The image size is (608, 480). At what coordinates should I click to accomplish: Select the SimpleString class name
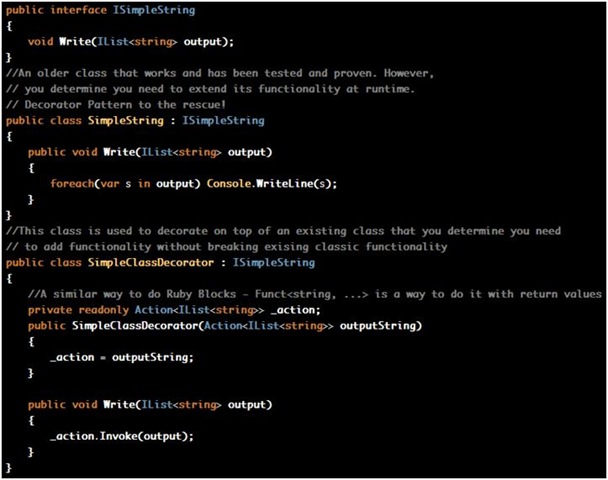coord(126,121)
